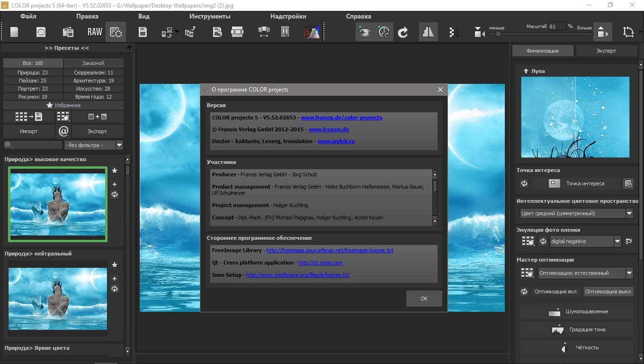
Task: Open the batch processing copy icon
Action: [190, 32]
